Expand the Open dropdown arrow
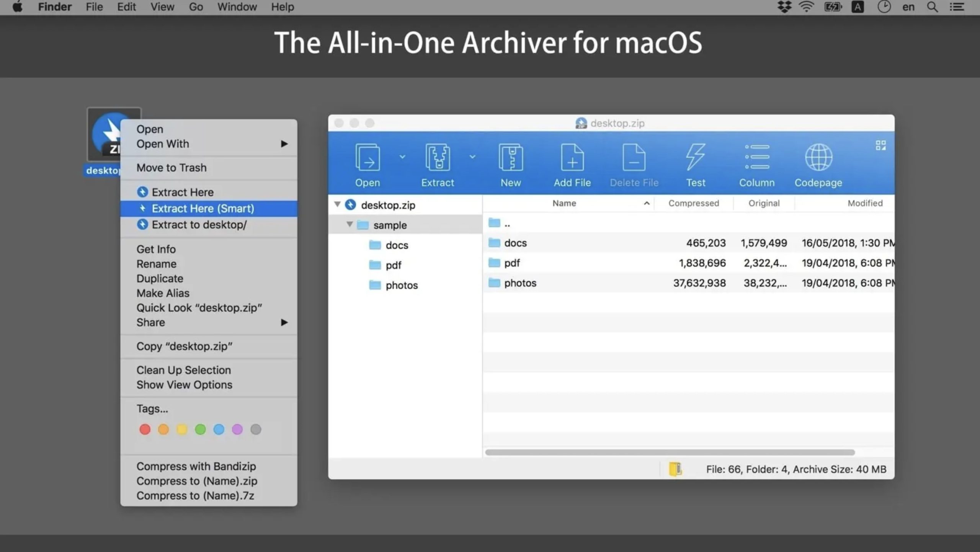This screenshot has width=980, height=552. coord(401,157)
